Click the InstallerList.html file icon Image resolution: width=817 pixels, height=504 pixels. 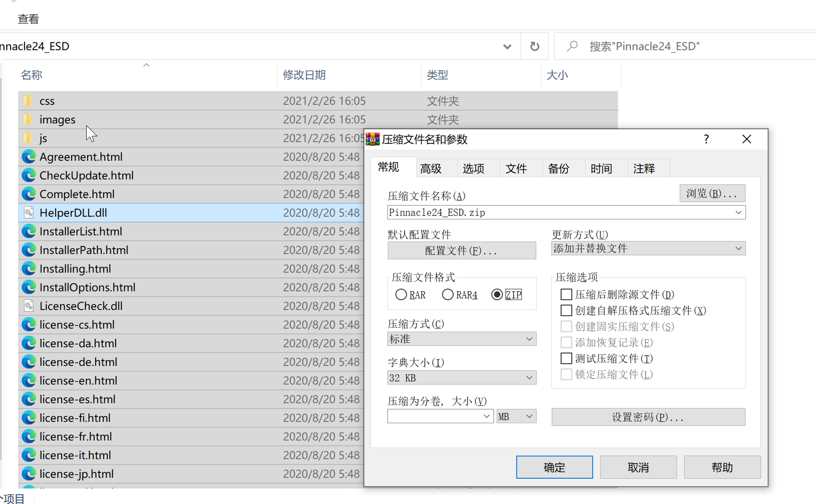tap(29, 231)
